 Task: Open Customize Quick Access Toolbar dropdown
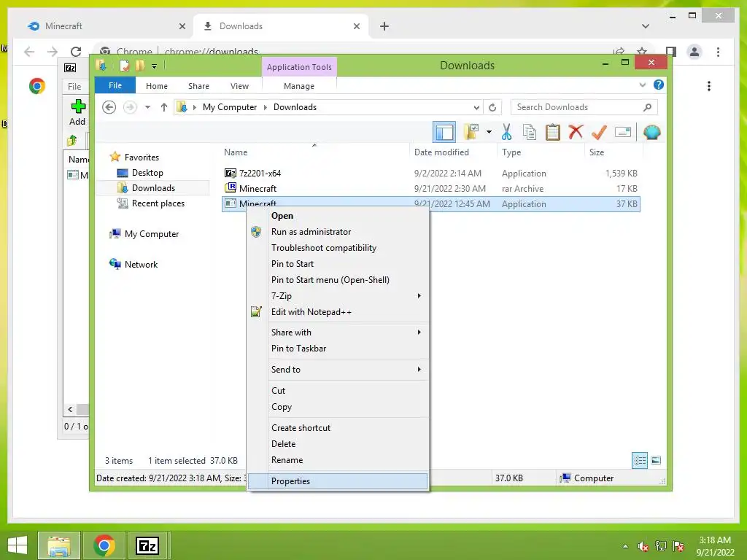pos(155,66)
